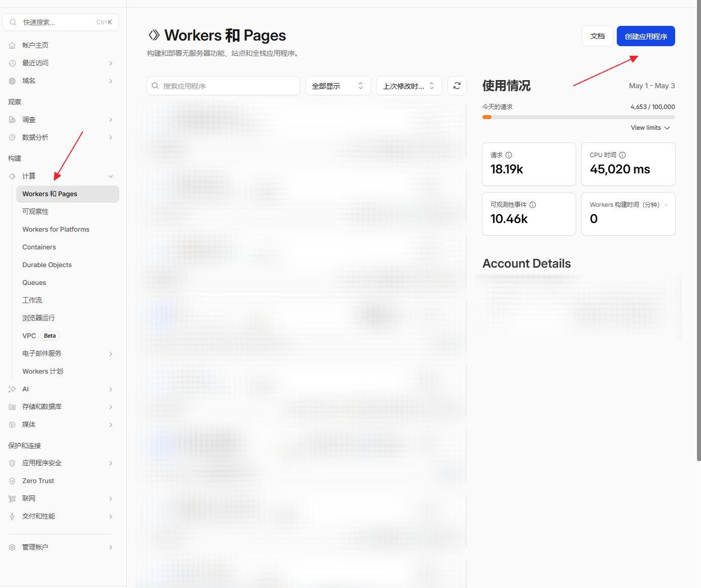
Task: Expand the 域名 submenu chevron
Action: [x=111, y=81]
